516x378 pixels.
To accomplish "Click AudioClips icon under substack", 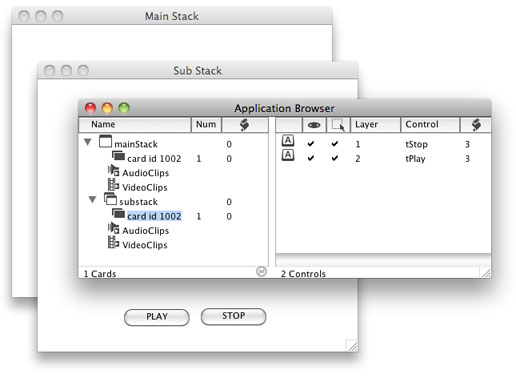I will [113, 228].
